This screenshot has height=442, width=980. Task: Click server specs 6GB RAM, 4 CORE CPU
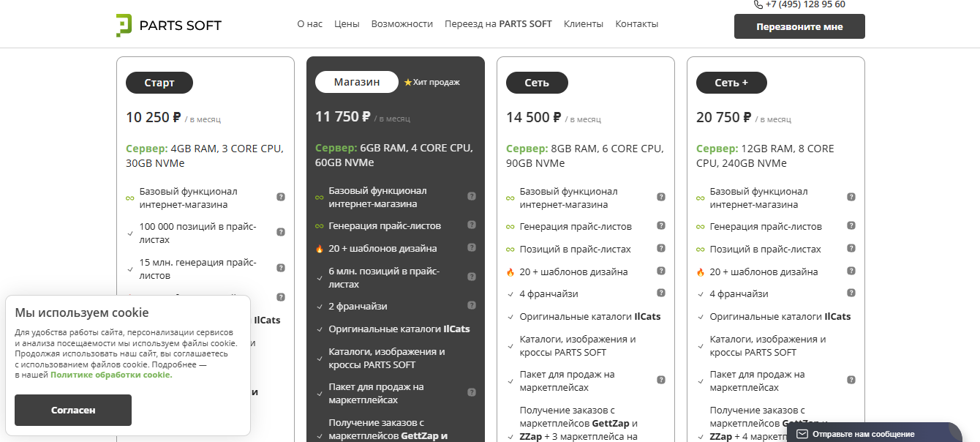coord(394,154)
